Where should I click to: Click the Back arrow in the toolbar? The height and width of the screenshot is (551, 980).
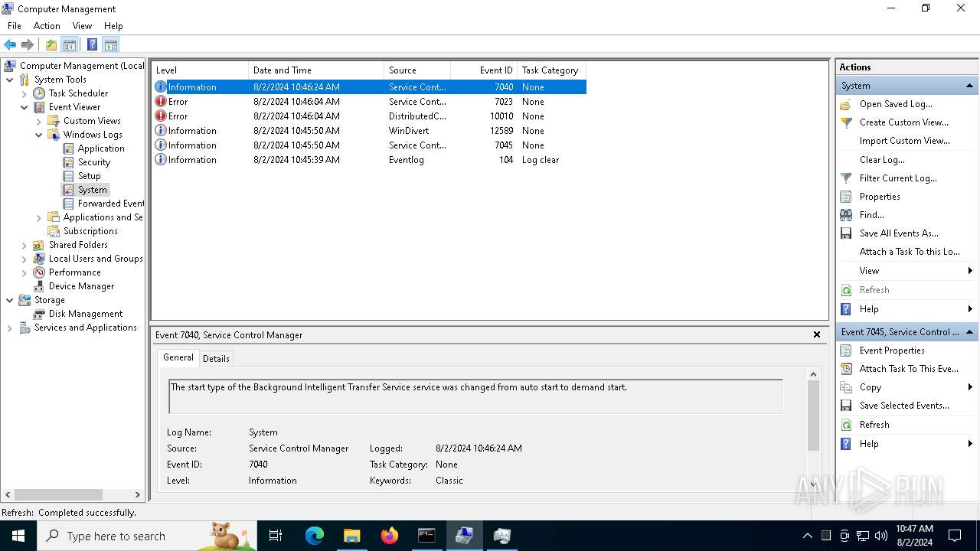(x=10, y=44)
